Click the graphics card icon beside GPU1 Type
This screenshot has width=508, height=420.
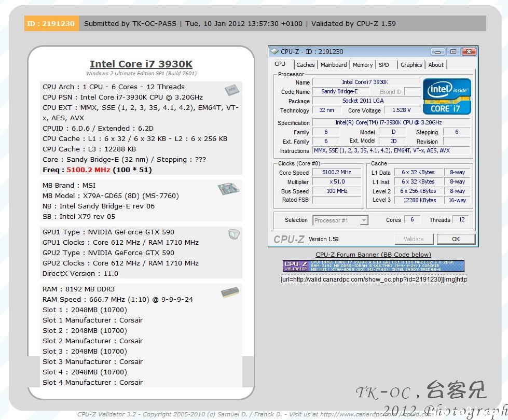coord(234,234)
